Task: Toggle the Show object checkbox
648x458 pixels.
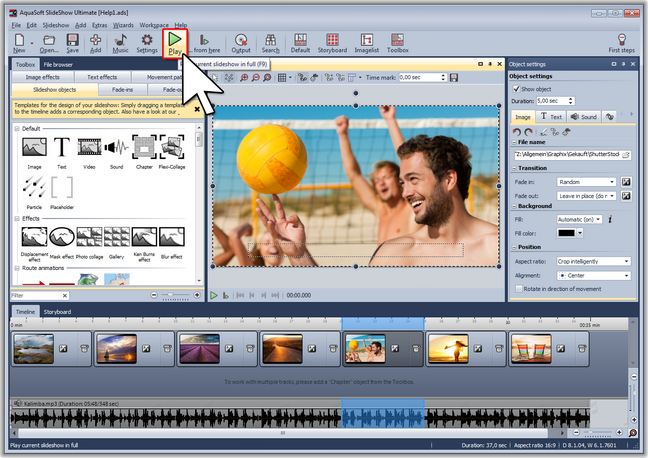Action: [x=518, y=89]
